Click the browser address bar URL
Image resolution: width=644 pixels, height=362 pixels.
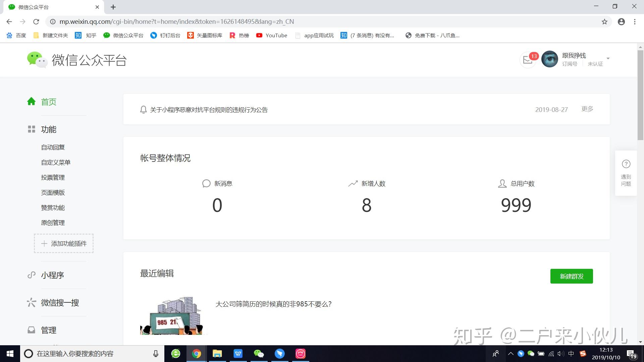(x=177, y=22)
